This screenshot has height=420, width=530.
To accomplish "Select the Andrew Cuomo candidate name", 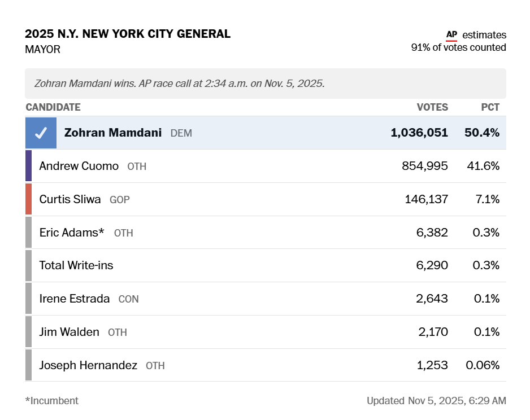I will pyautogui.click(x=79, y=166).
